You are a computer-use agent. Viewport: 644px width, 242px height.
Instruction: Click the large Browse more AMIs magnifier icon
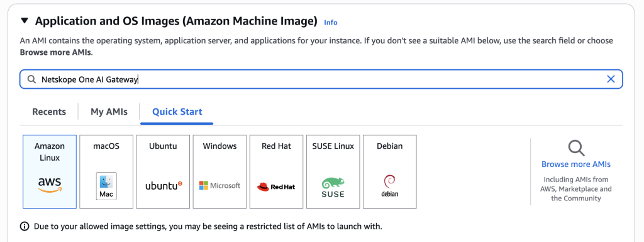point(576,147)
